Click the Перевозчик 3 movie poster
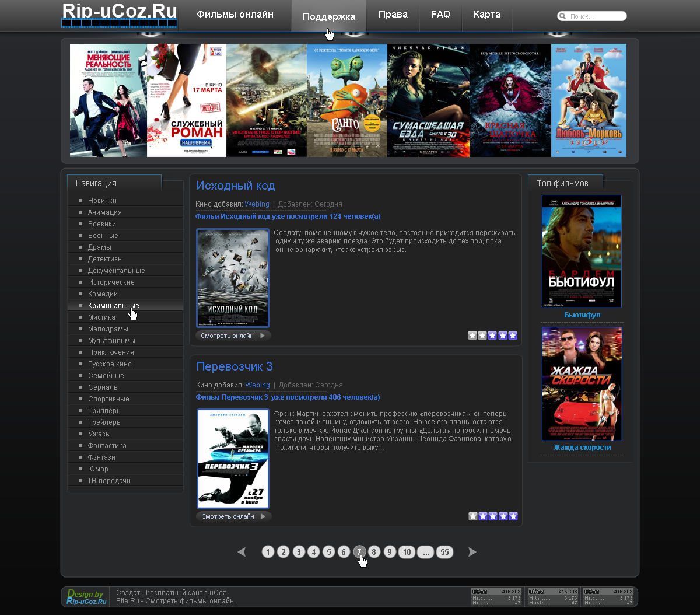 233,459
